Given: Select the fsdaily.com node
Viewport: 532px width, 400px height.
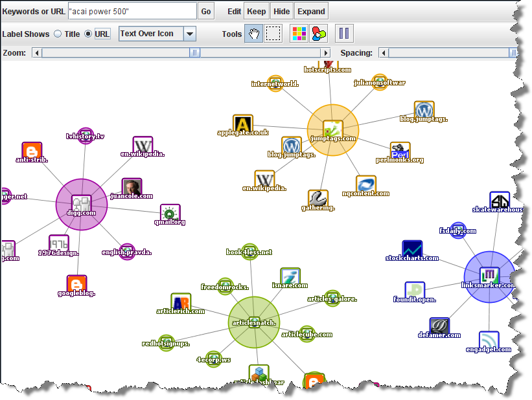Looking at the screenshot, I should click(458, 230).
